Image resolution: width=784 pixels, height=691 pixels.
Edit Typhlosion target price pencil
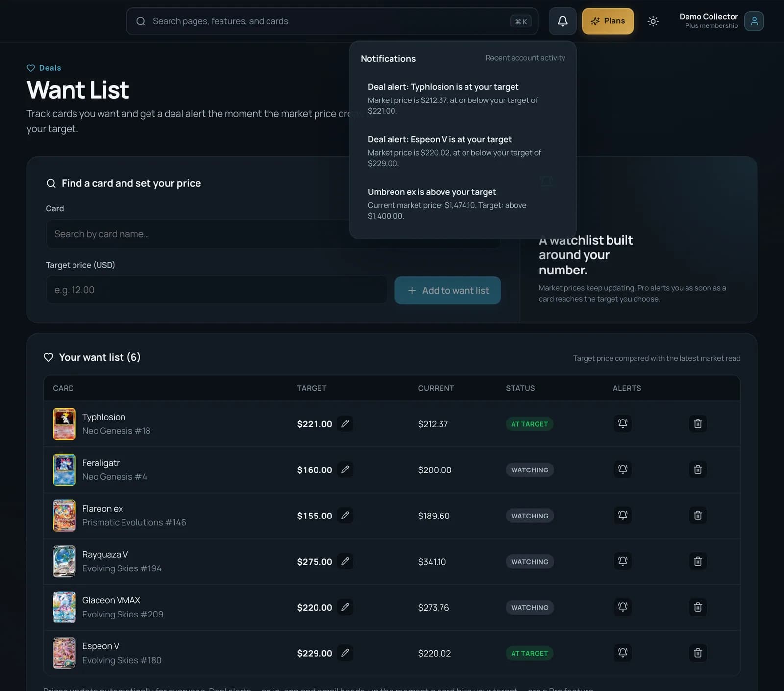(x=345, y=423)
